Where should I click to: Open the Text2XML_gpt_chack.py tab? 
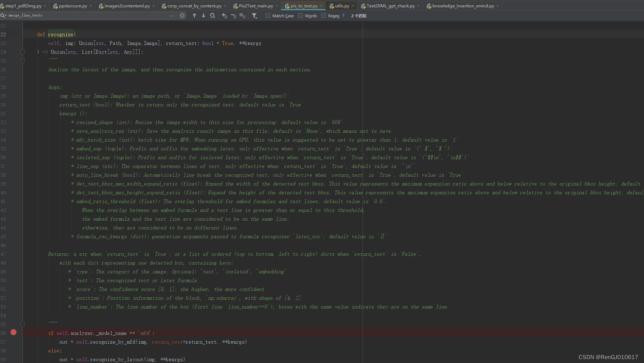point(391,6)
